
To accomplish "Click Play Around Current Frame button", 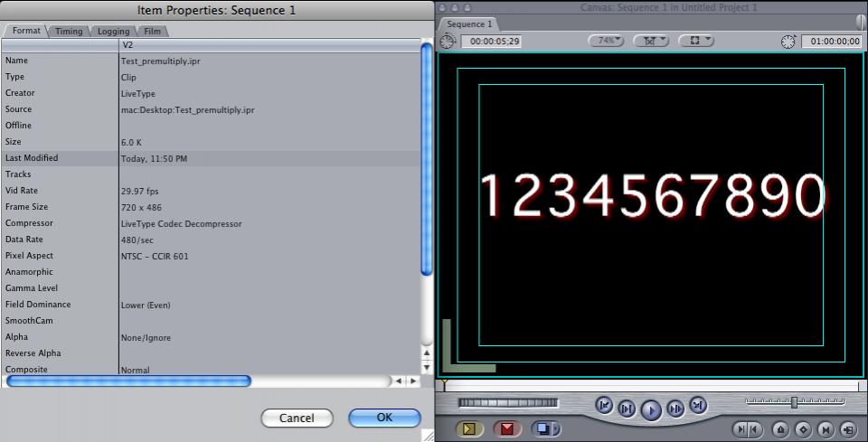I will tap(676, 409).
